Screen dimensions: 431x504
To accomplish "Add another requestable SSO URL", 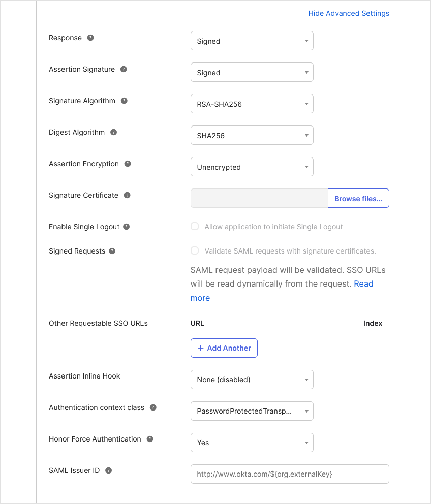I will tap(224, 348).
